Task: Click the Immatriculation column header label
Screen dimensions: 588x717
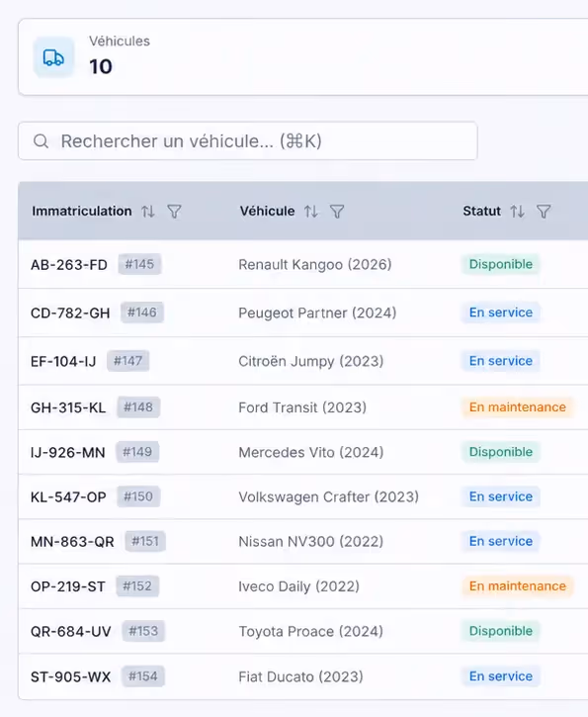Action: point(82,212)
